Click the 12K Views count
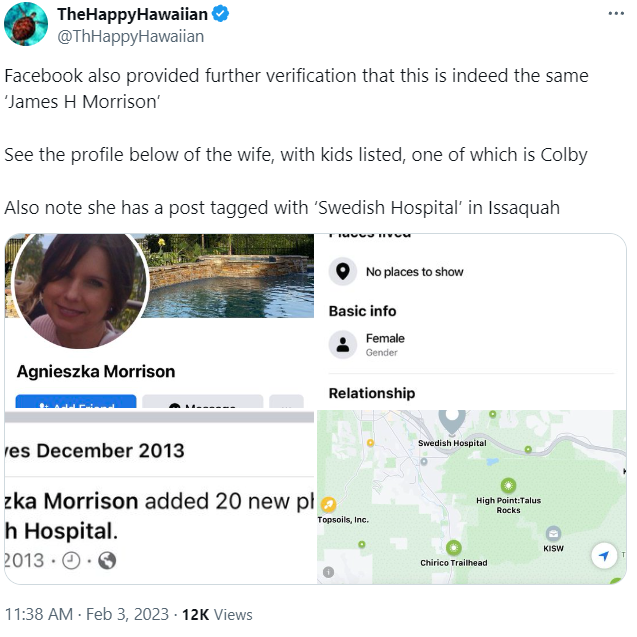637x637 pixels. [x=216, y=614]
